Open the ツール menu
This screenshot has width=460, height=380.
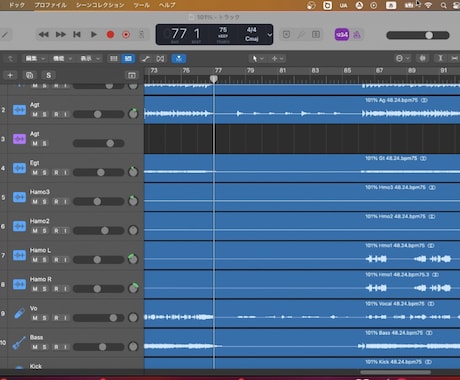point(141,5)
